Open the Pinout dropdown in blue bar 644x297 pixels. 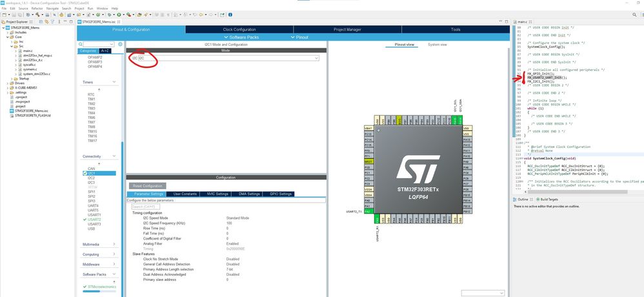(x=299, y=37)
